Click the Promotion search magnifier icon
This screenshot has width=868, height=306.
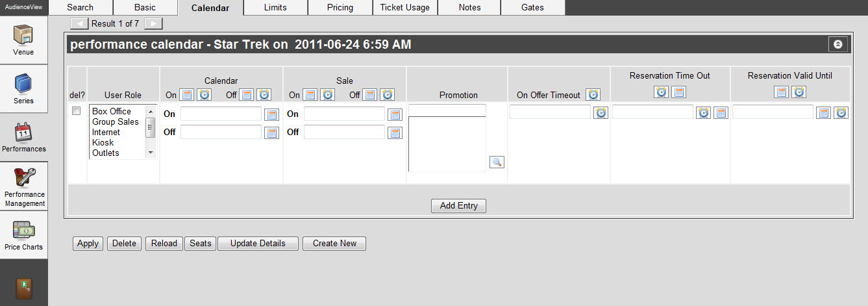497,162
